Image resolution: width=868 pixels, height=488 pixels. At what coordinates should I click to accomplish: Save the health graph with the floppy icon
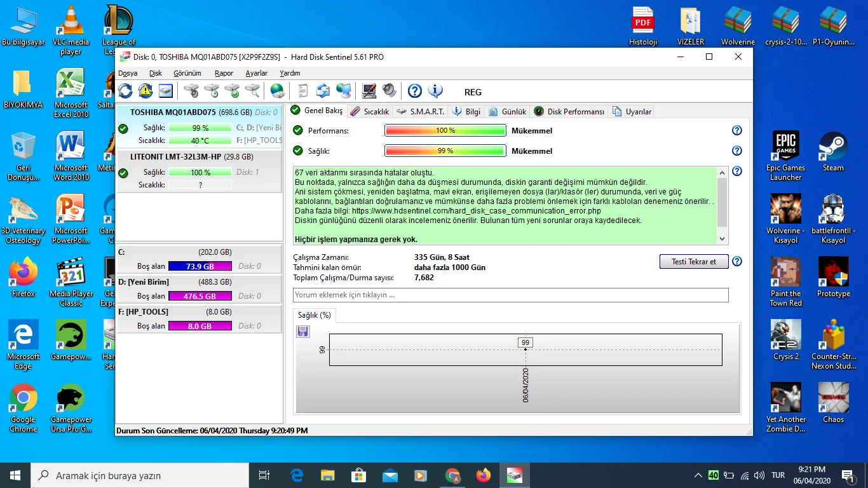click(x=302, y=331)
